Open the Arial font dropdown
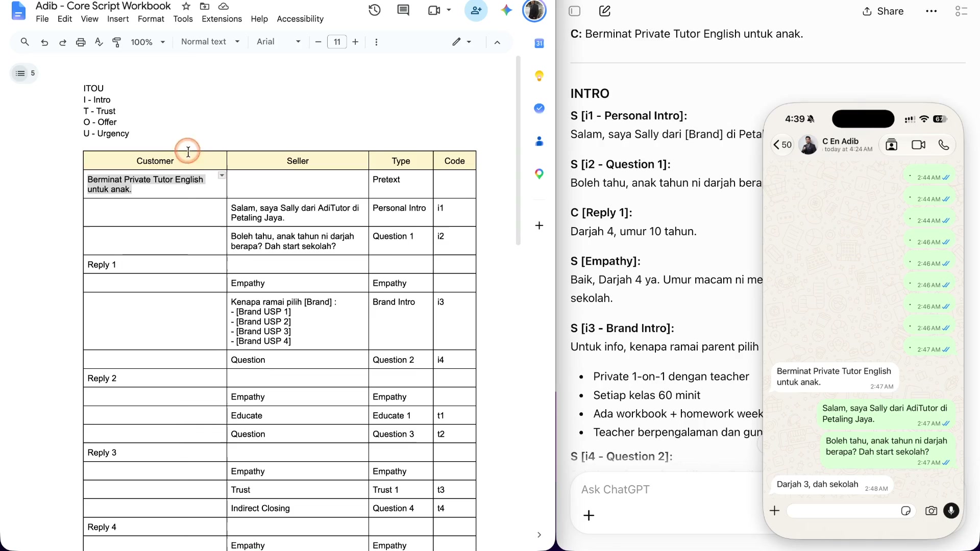The height and width of the screenshot is (551, 980). point(279,42)
